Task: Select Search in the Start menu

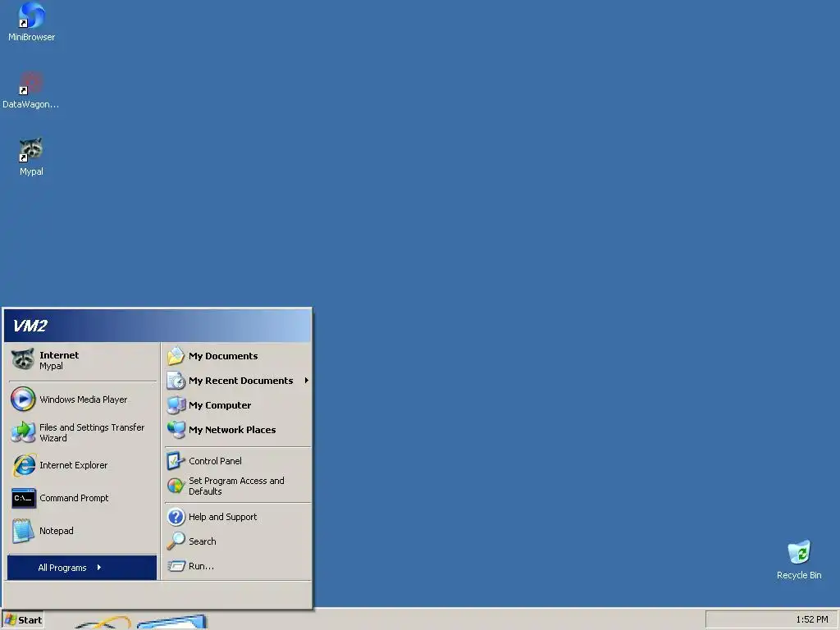Action: (238, 541)
